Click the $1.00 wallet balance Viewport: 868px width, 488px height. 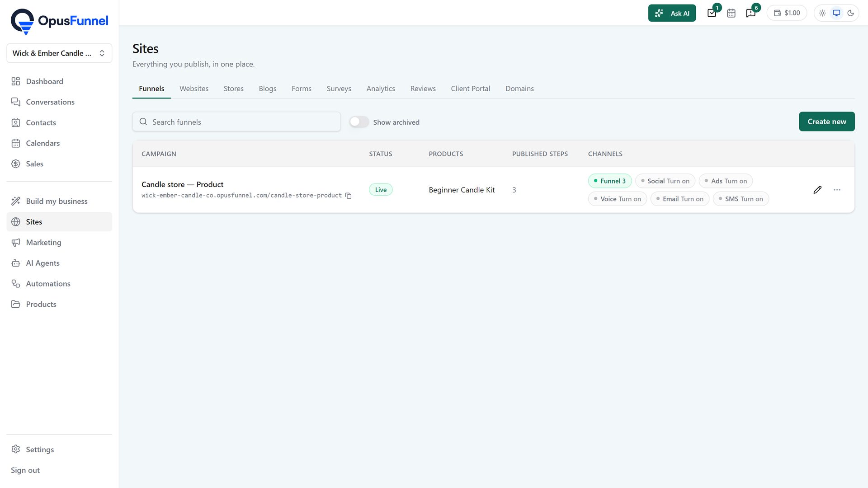point(787,13)
